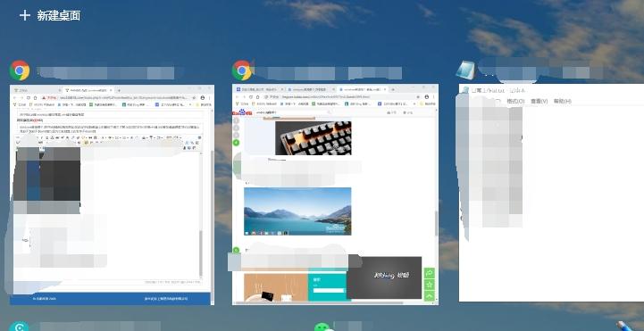Click the 新建桌面 new desktop button
644x331 pixels.
(x=50, y=15)
